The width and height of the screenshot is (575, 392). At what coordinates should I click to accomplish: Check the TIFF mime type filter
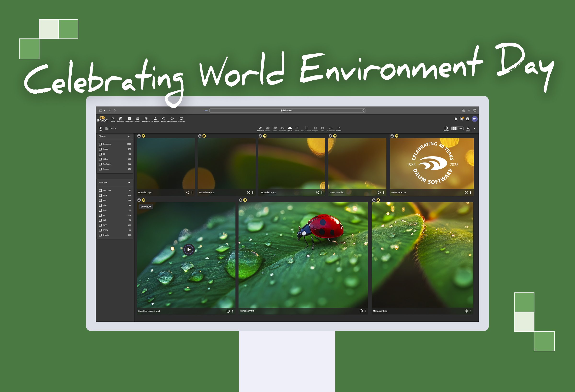tap(100, 225)
